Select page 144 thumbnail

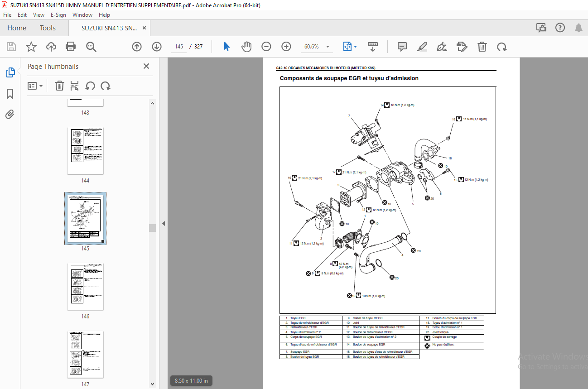(x=86, y=151)
